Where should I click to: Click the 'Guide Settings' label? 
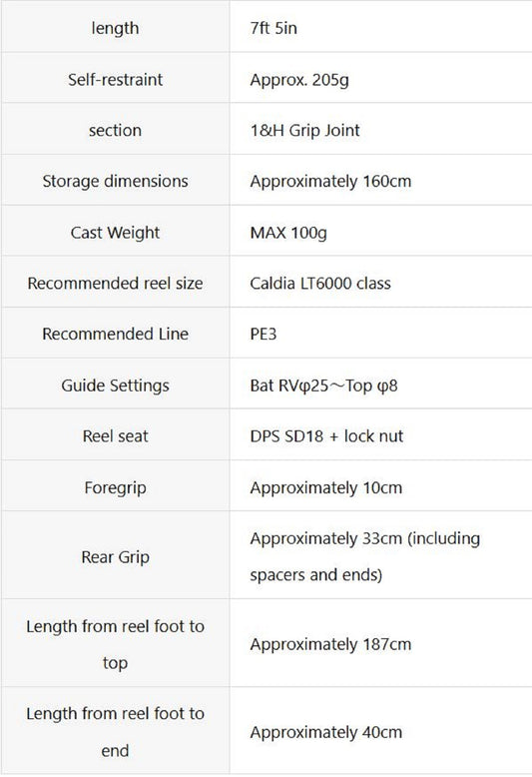(115, 386)
